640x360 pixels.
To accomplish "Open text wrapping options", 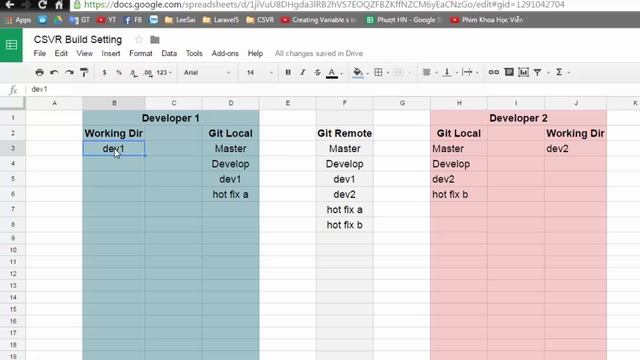I will pos(467,72).
